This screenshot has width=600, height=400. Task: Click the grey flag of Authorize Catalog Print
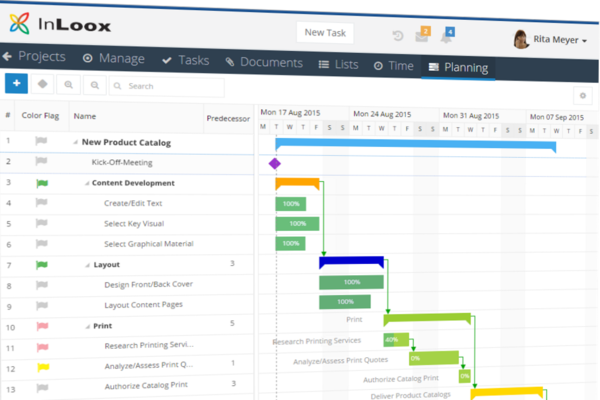42,388
